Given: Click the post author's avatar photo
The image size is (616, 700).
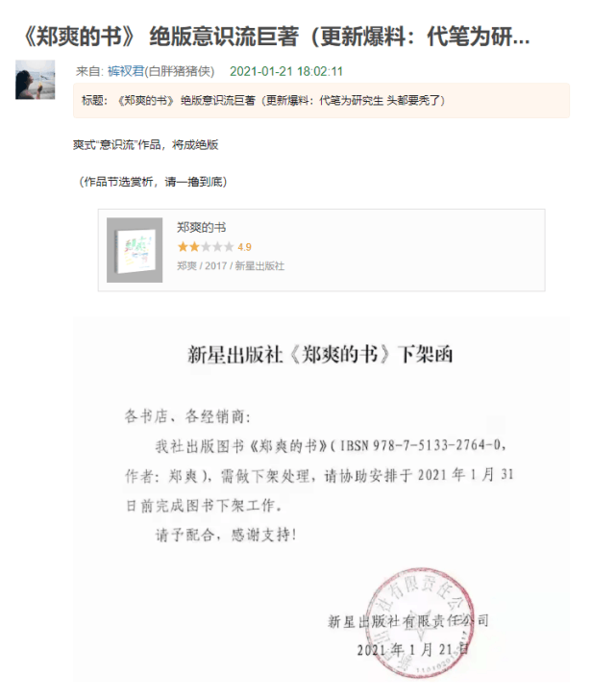Looking at the screenshot, I should pos(36,80).
